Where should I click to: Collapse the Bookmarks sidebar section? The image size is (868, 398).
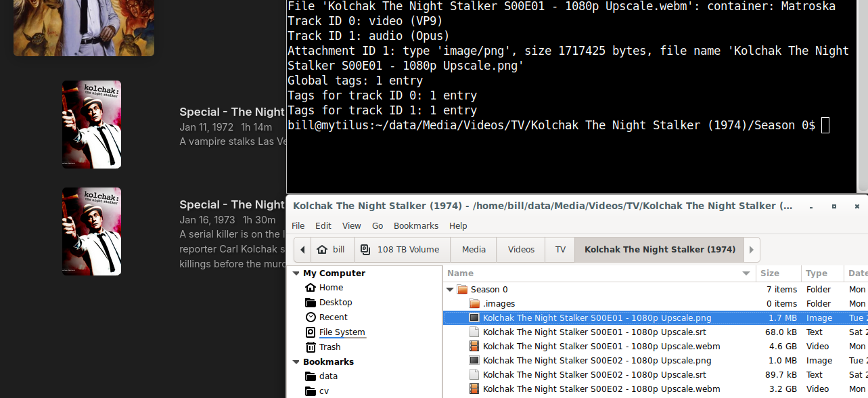click(296, 362)
